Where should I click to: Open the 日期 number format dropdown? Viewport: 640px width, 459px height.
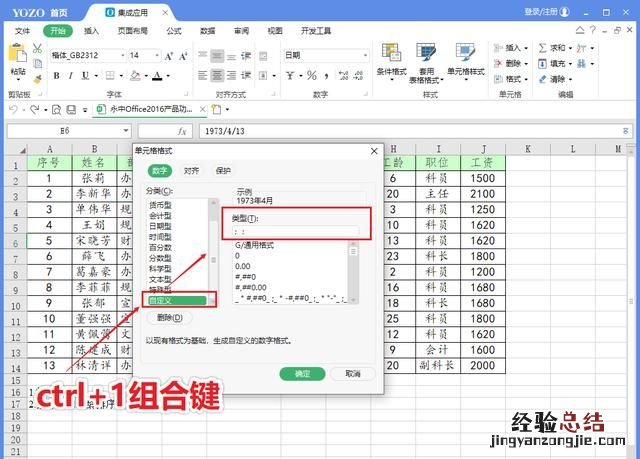coord(365,55)
